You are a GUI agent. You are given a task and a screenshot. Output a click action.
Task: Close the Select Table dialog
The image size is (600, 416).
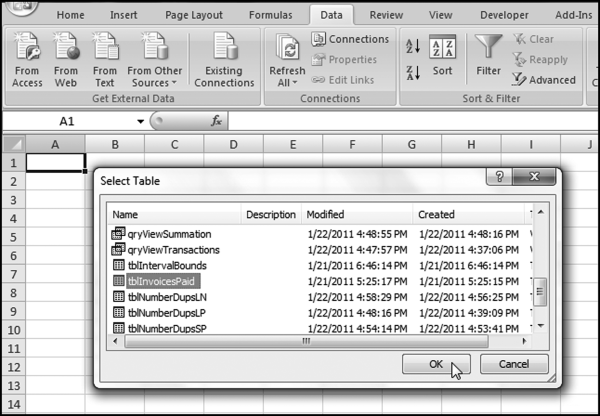[x=534, y=176]
